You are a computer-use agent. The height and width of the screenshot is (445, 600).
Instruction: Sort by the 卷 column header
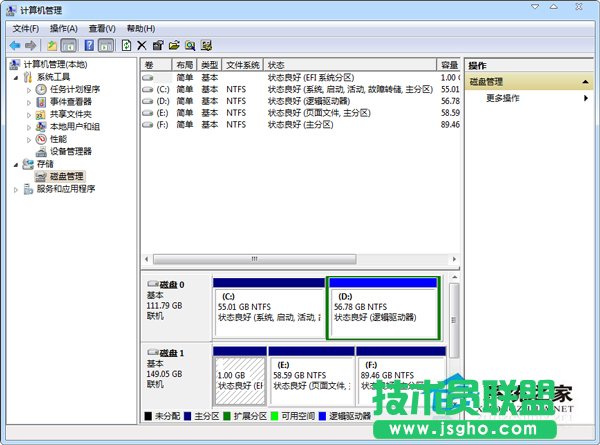click(157, 65)
